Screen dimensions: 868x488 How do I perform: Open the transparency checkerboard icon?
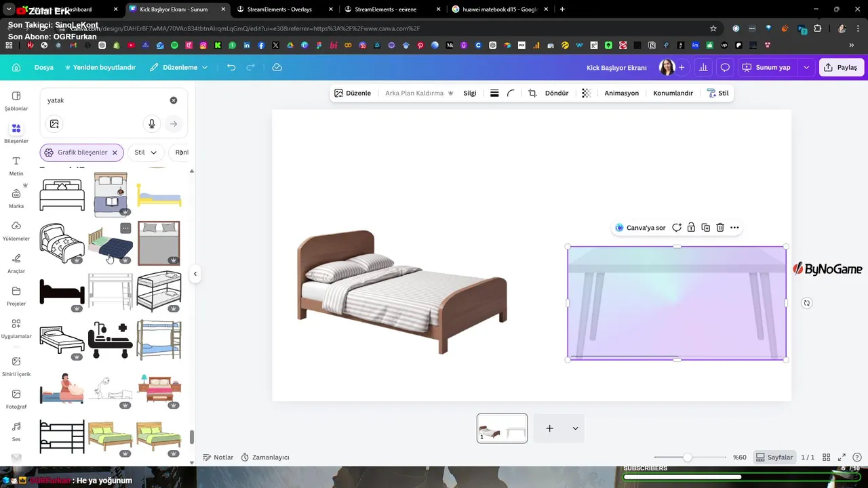point(587,93)
